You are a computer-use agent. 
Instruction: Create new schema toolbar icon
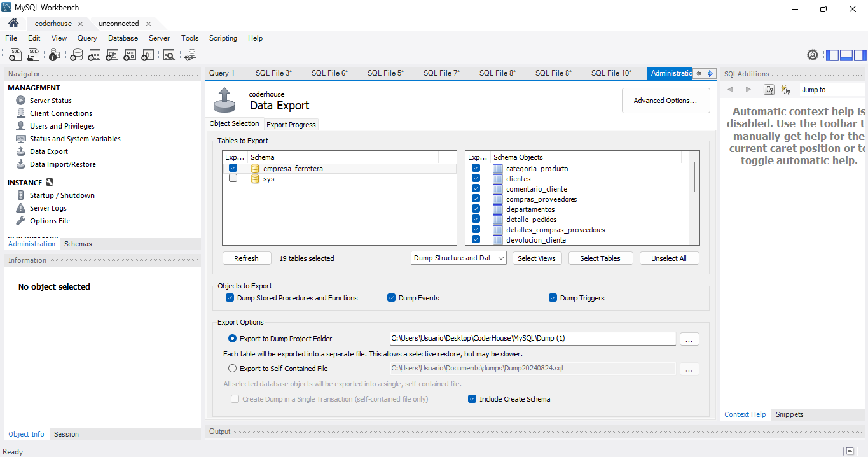click(76, 55)
